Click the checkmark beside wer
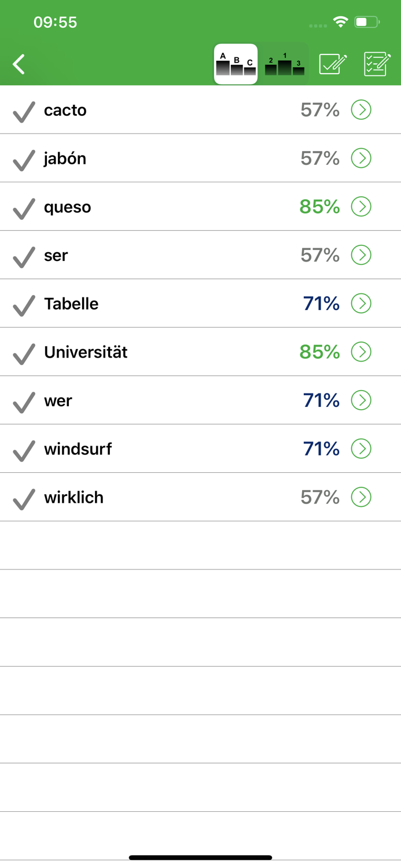Image resolution: width=401 pixels, height=868 pixels. tap(23, 400)
